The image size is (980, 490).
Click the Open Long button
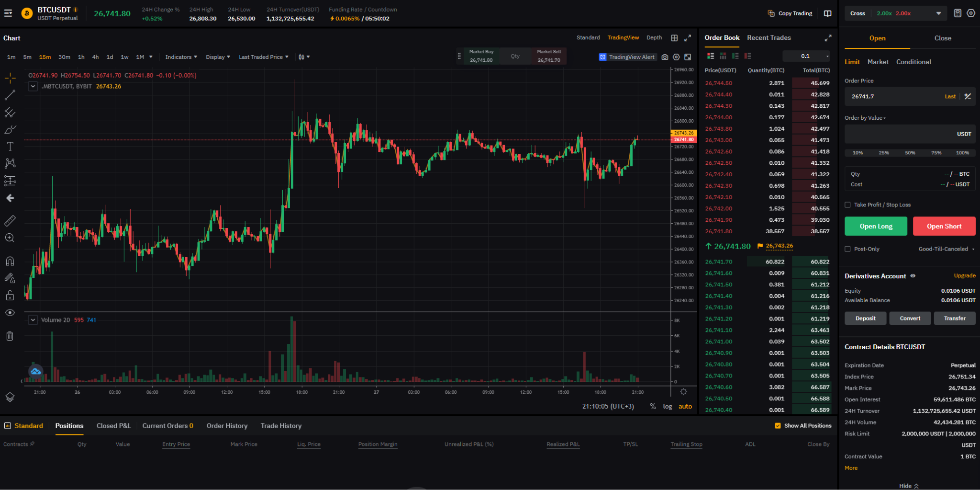pyautogui.click(x=876, y=226)
